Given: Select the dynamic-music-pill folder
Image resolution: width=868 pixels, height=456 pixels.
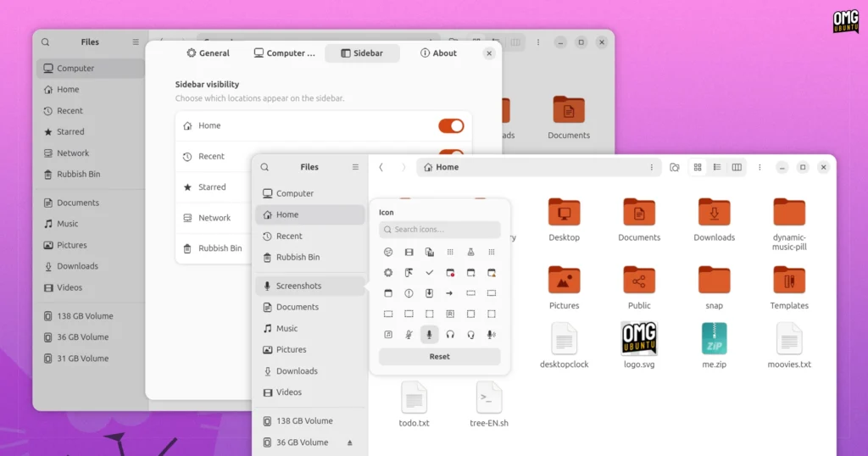Looking at the screenshot, I should click(789, 224).
